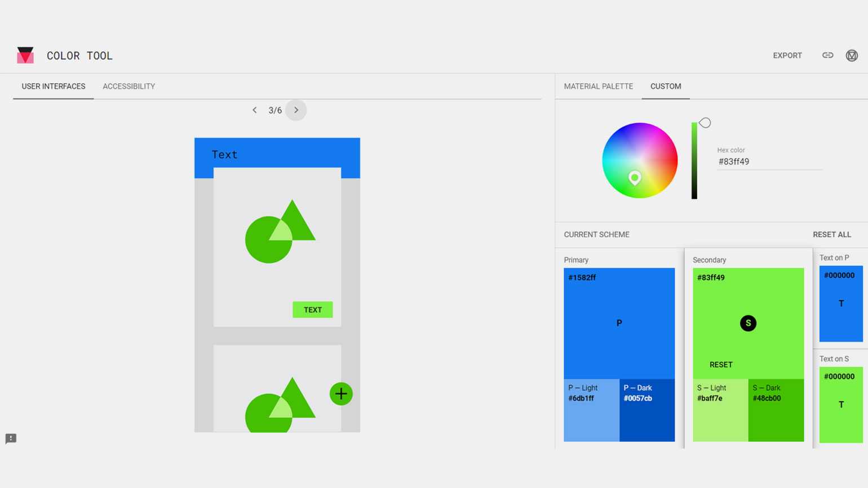868x488 pixels.
Task: Reset the Secondary color
Action: [721, 365]
